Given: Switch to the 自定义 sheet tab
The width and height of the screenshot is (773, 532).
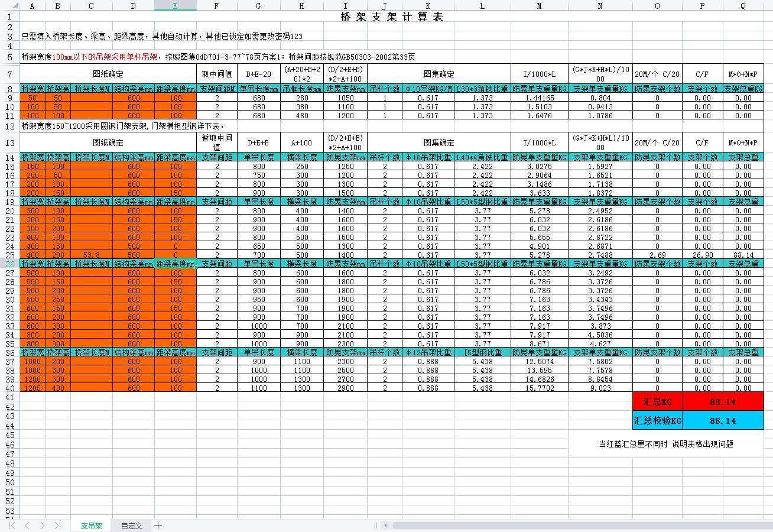Looking at the screenshot, I should point(131,525).
